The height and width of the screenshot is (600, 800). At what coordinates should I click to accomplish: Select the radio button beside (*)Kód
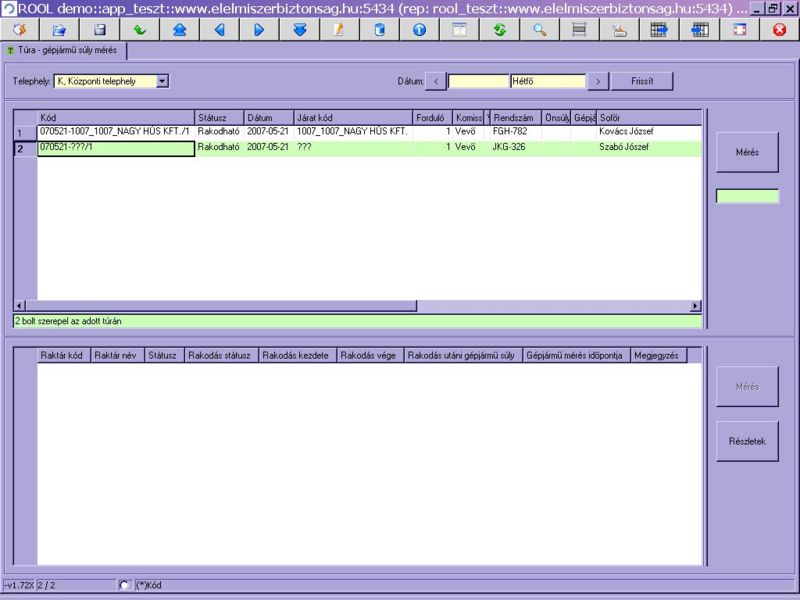[124, 585]
